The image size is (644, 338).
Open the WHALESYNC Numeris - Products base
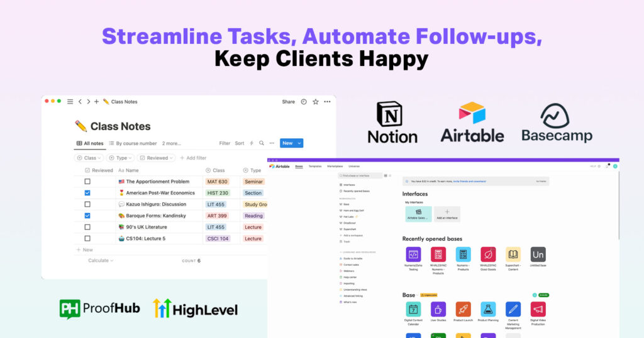coord(438,254)
